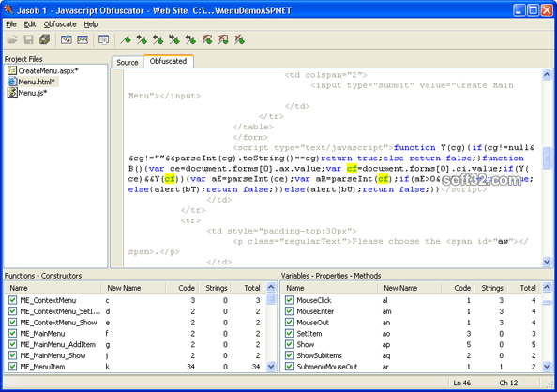557x392 pixels.
Task: Open the Edit menu
Action: coord(30,24)
